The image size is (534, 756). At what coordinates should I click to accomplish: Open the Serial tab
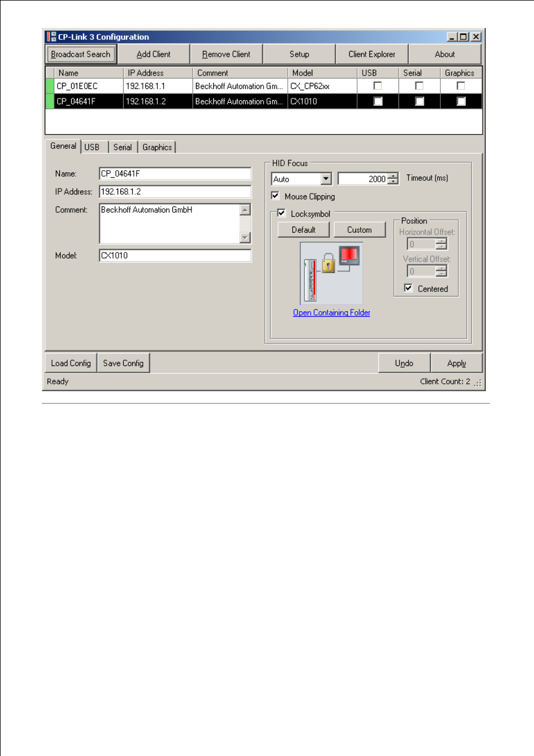(123, 147)
